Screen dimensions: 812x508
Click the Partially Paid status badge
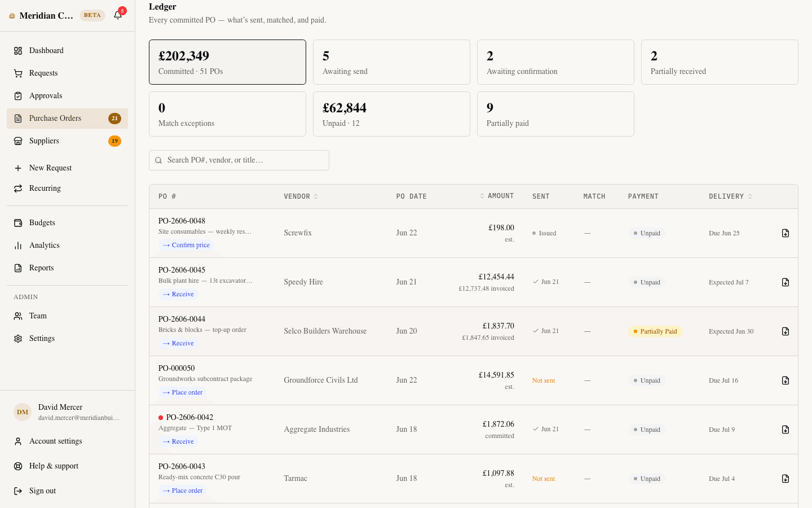(x=655, y=331)
